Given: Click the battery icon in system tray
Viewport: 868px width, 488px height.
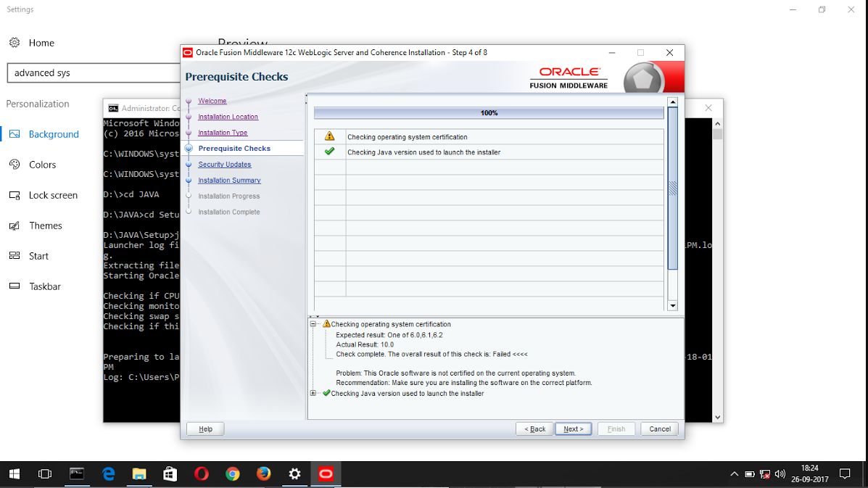Looking at the screenshot, I should [750, 474].
